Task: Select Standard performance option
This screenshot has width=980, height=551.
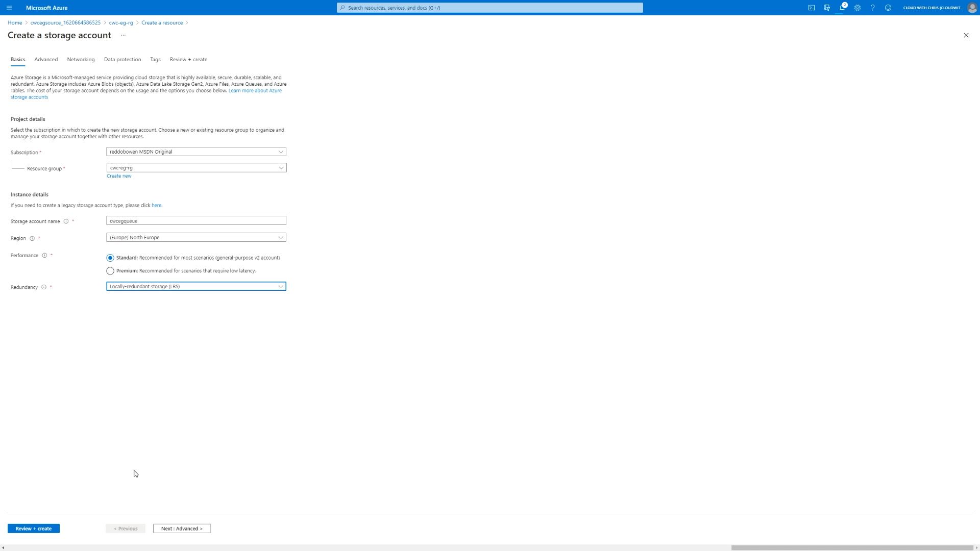Action: pos(110,258)
